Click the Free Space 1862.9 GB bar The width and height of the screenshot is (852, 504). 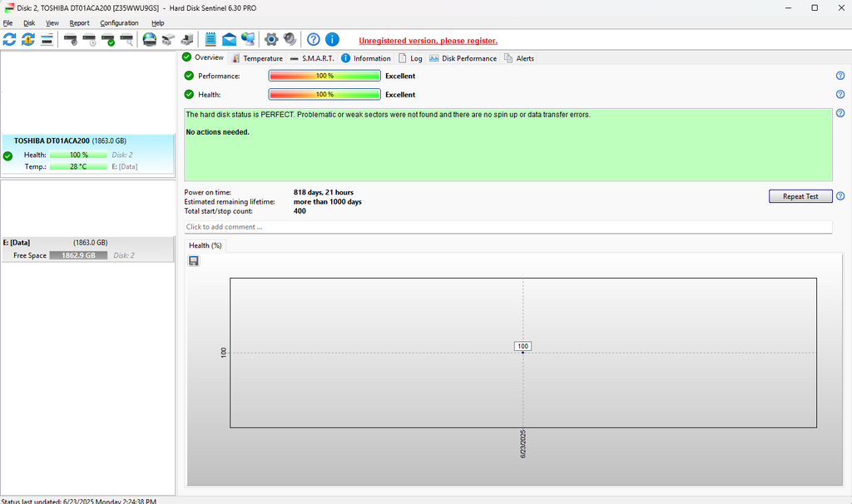click(78, 255)
